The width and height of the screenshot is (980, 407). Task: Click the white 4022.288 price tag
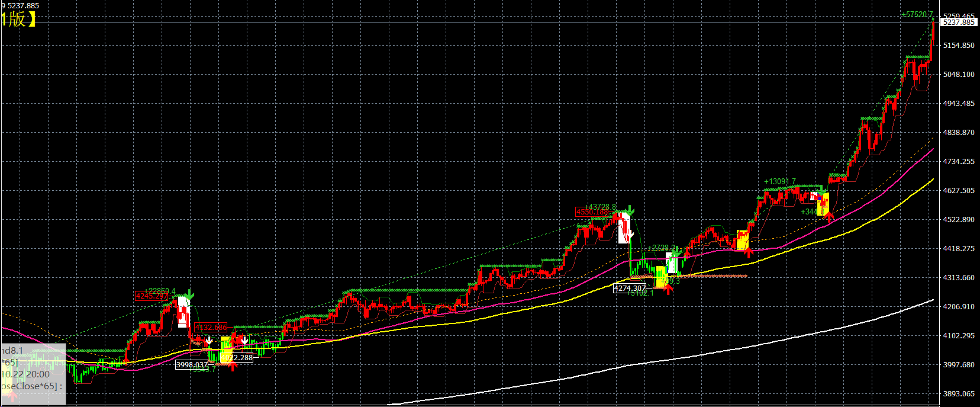(x=237, y=357)
